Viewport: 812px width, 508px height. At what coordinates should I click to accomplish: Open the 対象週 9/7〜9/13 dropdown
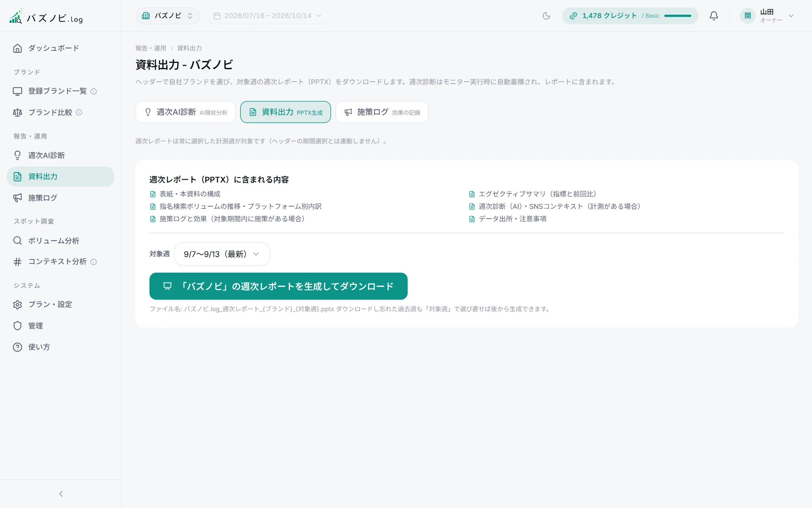[x=222, y=254]
